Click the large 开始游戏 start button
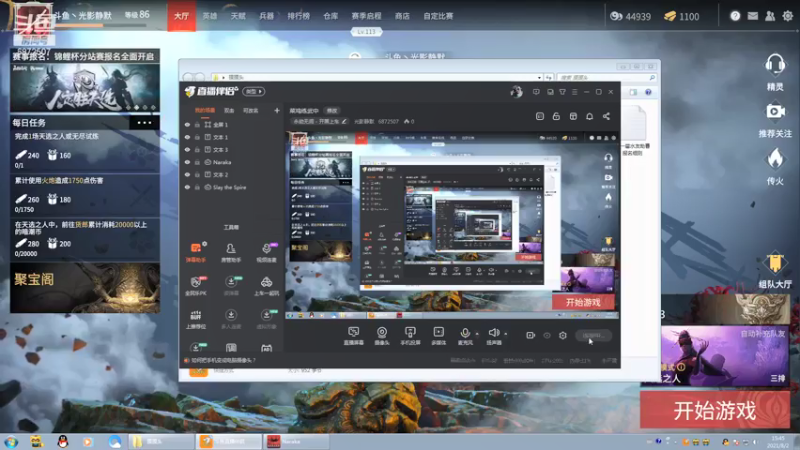Image resolution: width=800 pixels, height=450 pixels. pyautogui.click(x=715, y=410)
